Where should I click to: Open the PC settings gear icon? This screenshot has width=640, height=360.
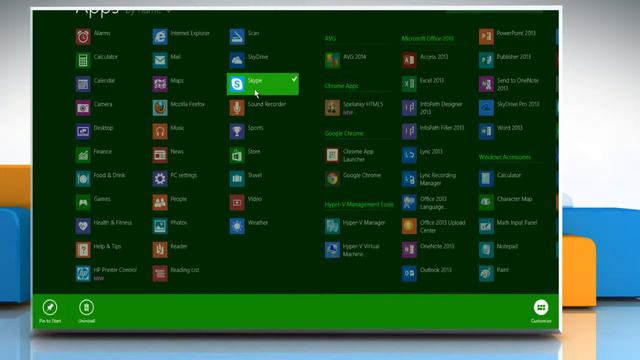coord(160,179)
